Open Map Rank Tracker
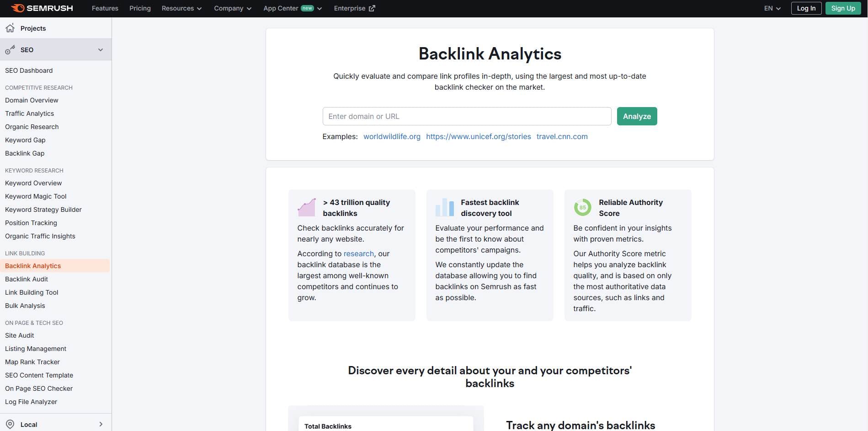This screenshot has width=868, height=431. pyautogui.click(x=32, y=362)
